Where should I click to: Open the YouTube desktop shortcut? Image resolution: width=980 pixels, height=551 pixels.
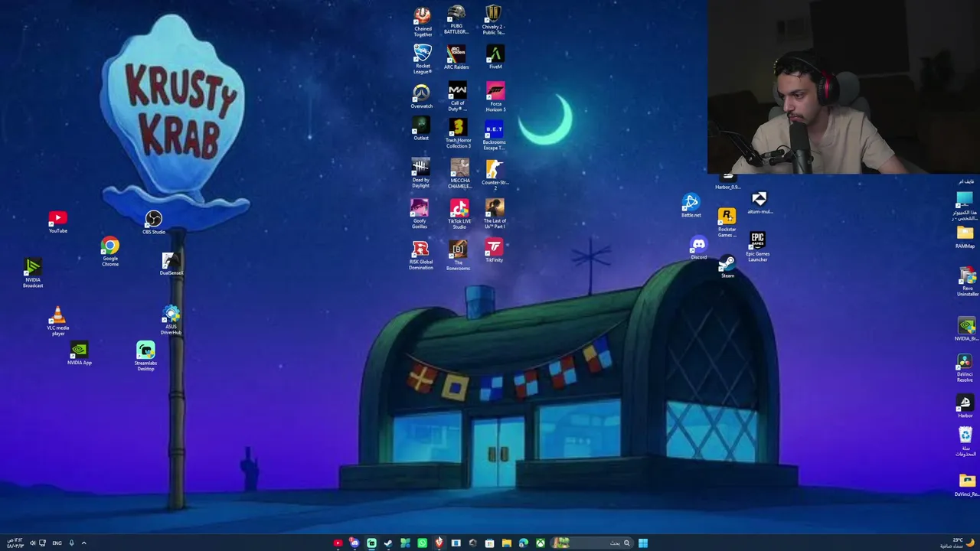tap(58, 222)
